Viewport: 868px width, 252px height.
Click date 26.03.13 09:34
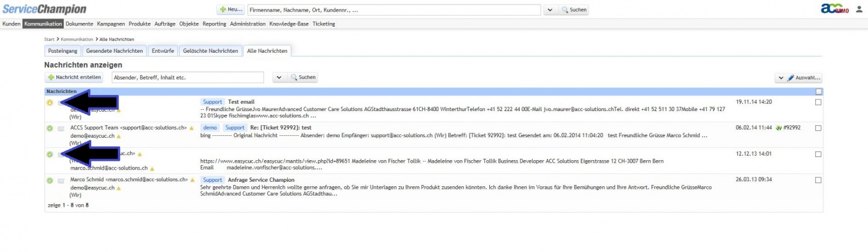[754, 180]
